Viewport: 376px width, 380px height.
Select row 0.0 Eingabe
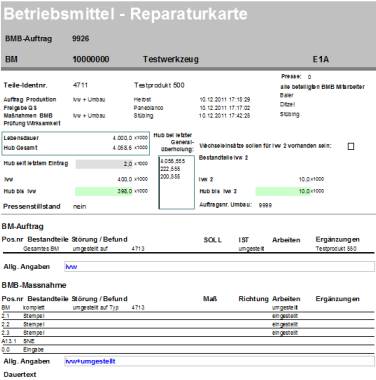pyautogui.click(x=188, y=350)
